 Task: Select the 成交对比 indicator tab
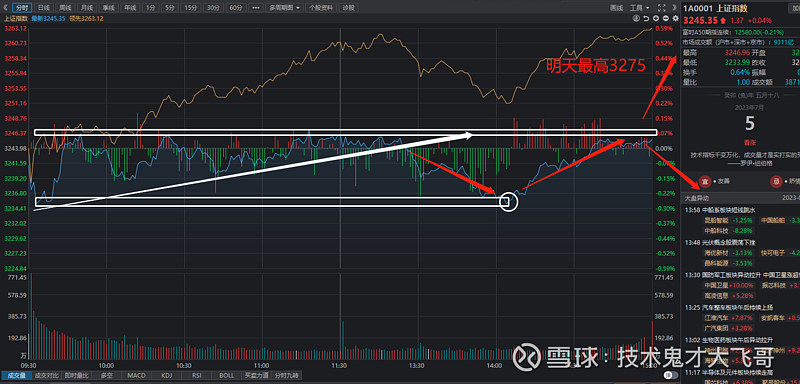[46, 375]
